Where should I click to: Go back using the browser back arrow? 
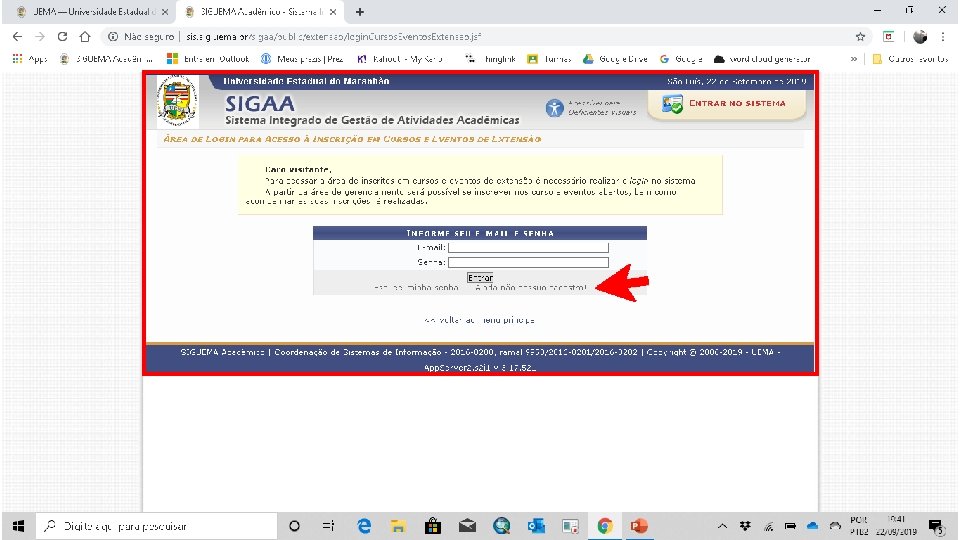[x=17, y=37]
